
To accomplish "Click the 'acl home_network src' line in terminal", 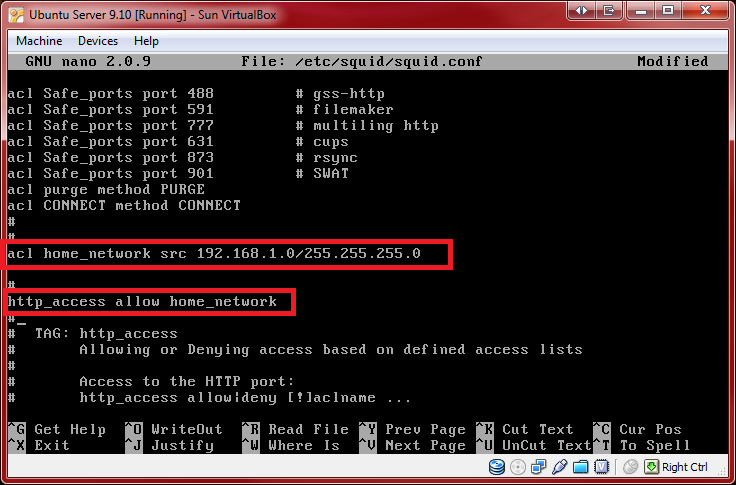I will tap(214, 254).
